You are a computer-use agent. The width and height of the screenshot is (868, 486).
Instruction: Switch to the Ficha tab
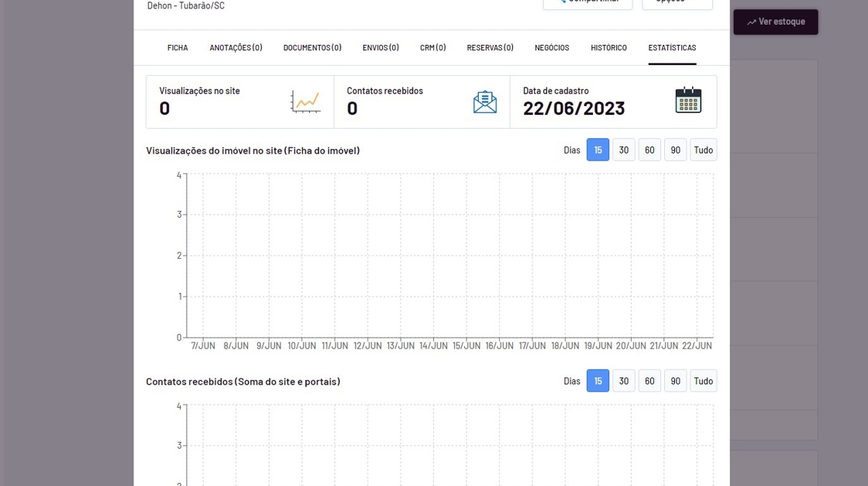[x=177, y=48]
